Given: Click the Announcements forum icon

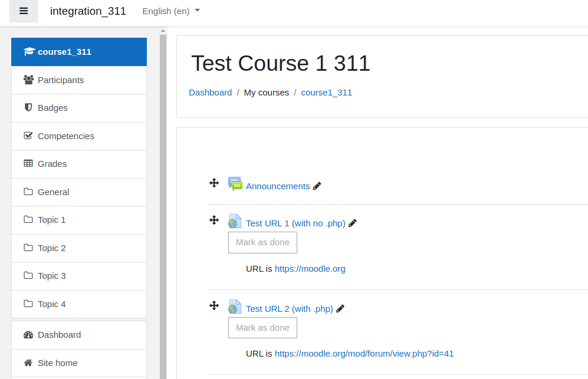Looking at the screenshot, I should tap(235, 184).
